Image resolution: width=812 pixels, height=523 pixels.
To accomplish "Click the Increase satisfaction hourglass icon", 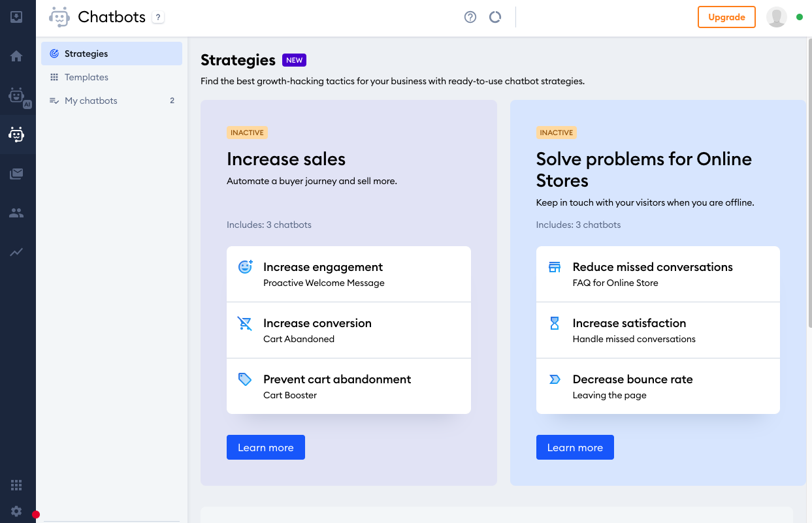I will coord(555,323).
